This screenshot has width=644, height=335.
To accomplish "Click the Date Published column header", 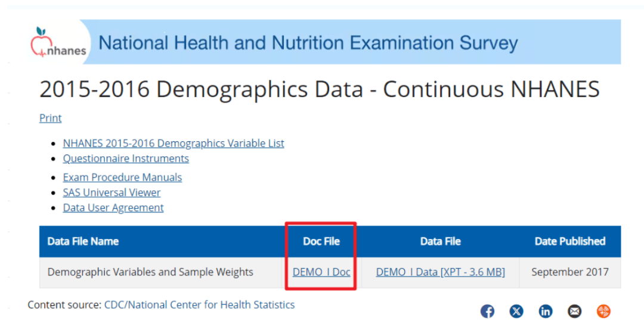I will (569, 241).
